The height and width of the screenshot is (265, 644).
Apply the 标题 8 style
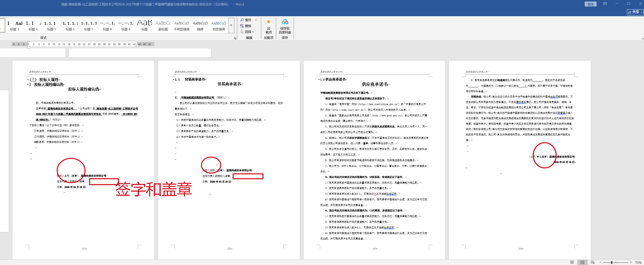(x=107, y=25)
